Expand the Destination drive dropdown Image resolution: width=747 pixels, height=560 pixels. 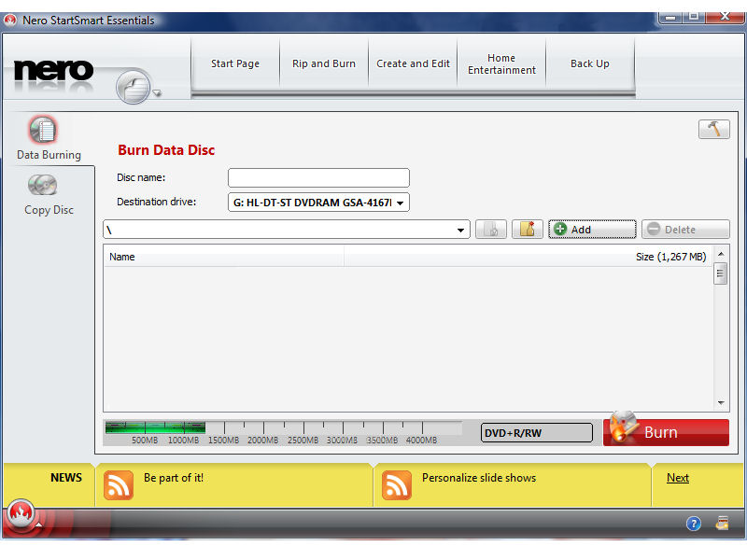[x=401, y=203]
